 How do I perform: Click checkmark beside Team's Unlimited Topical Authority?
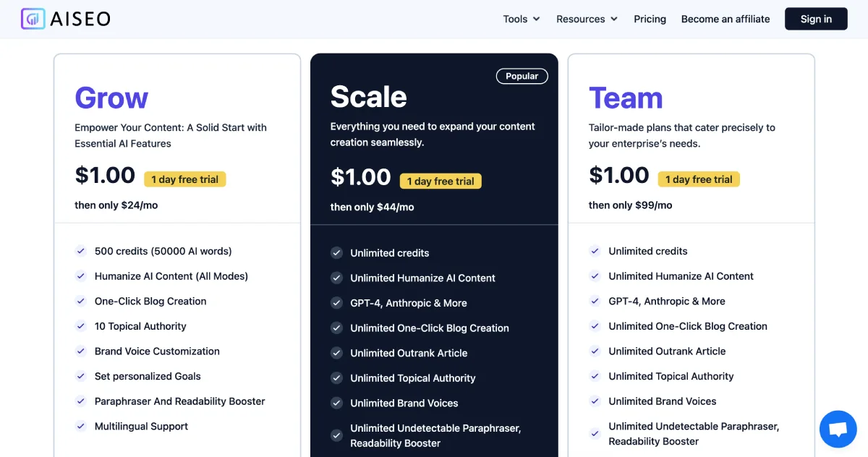[595, 377]
